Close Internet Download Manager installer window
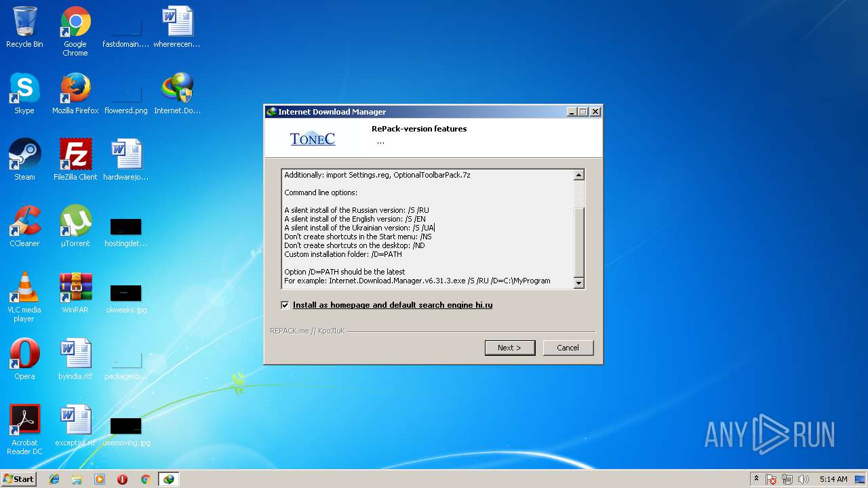The image size is (868, 488). coord(595,112)
